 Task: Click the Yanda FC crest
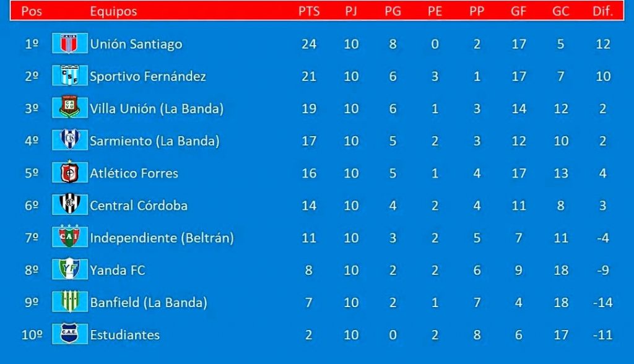(69, 269)
